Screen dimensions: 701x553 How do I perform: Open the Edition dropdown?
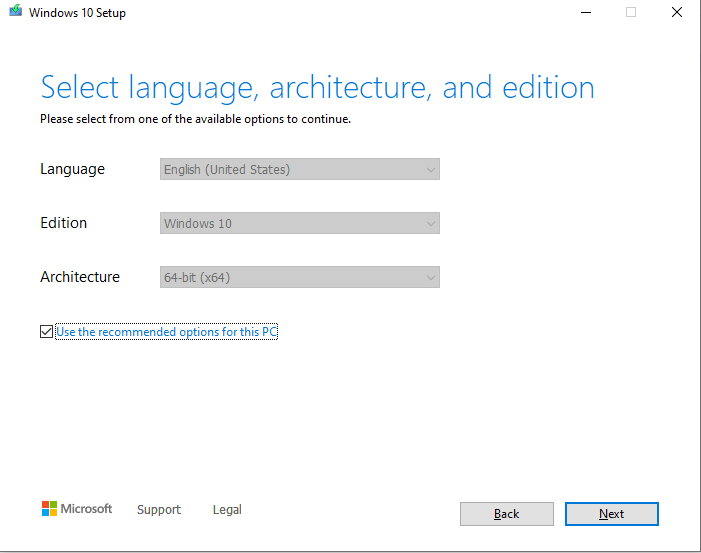pyautogui.click(x=300, y=223)
